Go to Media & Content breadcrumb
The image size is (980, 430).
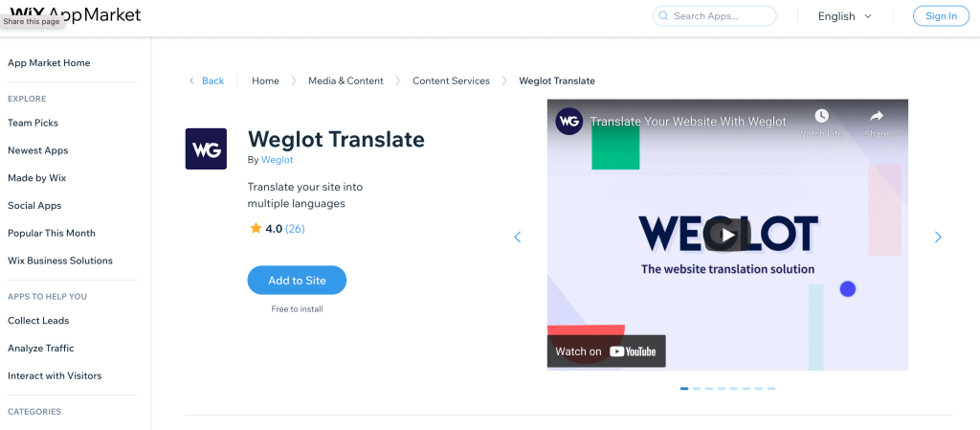tap(345, 80)
